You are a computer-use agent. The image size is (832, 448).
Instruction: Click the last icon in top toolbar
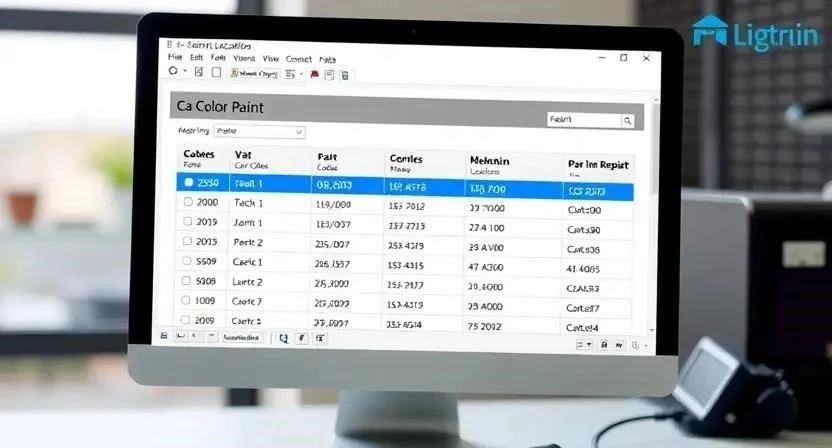345,74
